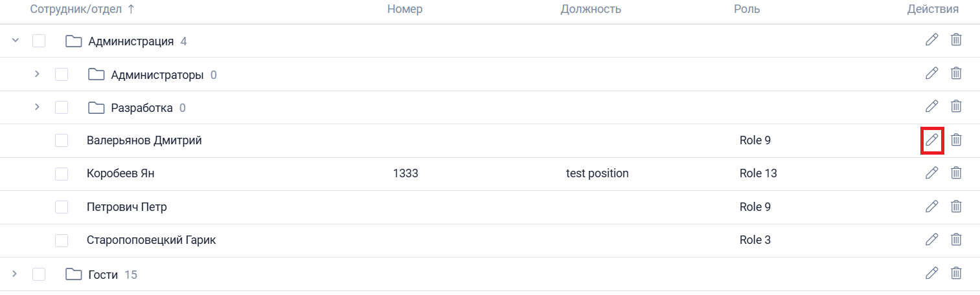Delete the Гости department
This screenshot has width=980, height=295.
coord(956,273)
